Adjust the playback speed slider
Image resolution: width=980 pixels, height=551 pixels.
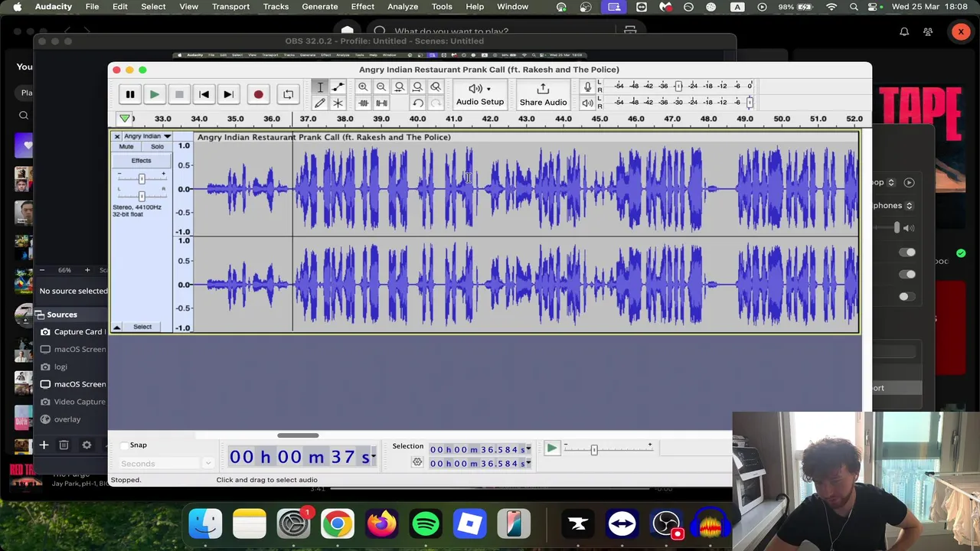point(594,450)
